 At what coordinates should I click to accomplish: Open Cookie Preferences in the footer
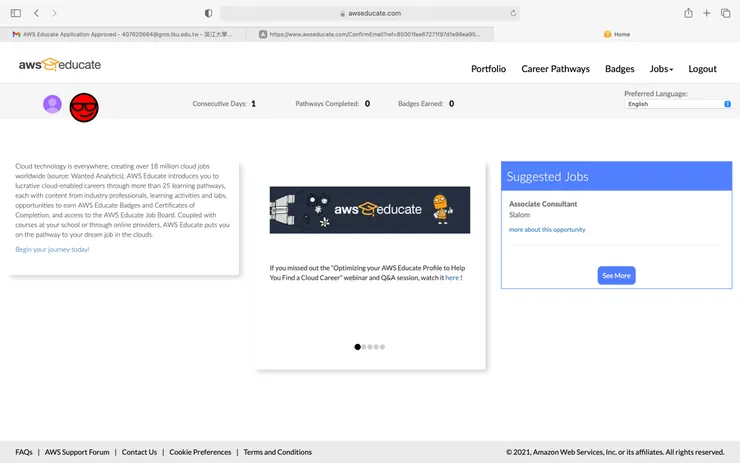200,452
